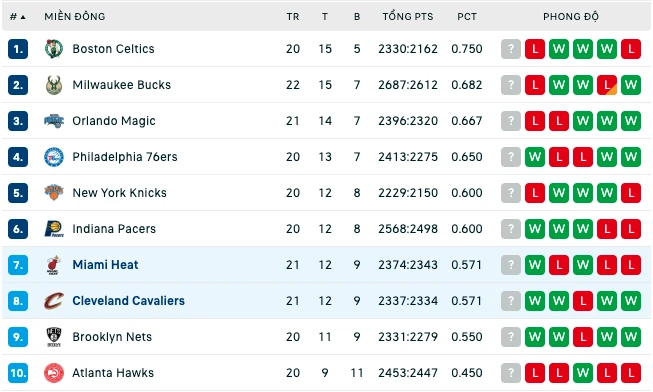The image size is (653, 392).
Task: Click the Indiana Pacers team logo
Action: [54, 229]
